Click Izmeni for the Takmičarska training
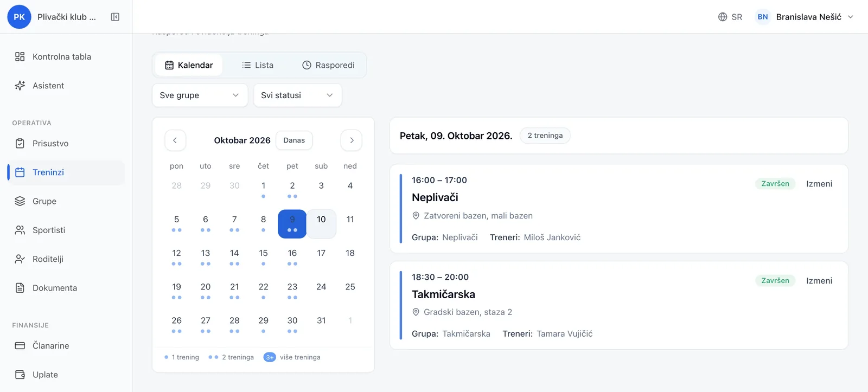The width and height of the screenshot is (868, 392). (819, 281)
